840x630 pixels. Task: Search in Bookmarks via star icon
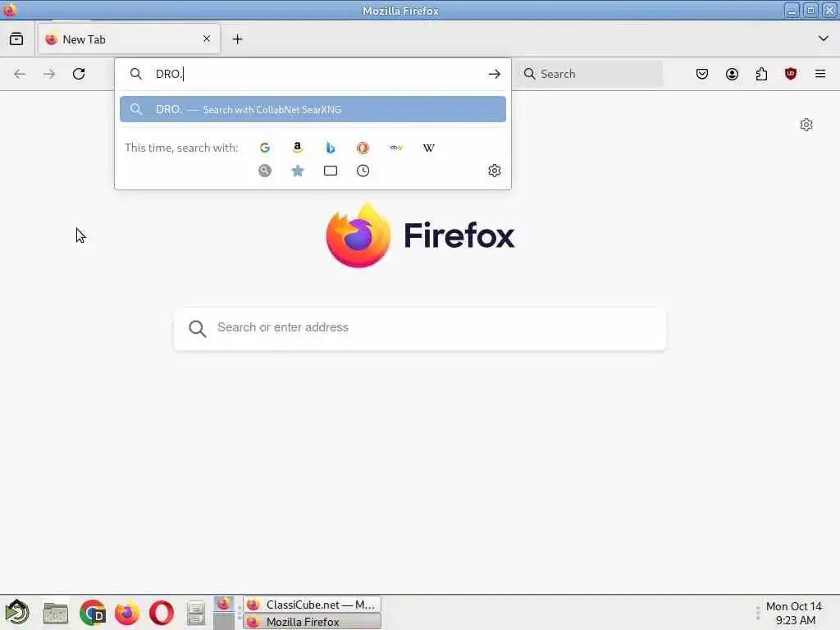[297, 171]
